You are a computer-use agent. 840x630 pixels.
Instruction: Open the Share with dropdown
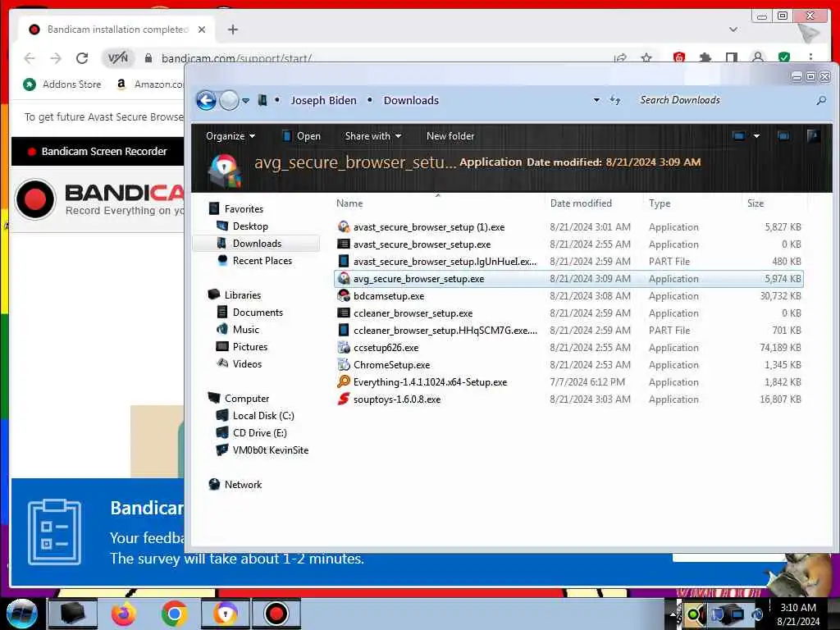coord(373,136)
